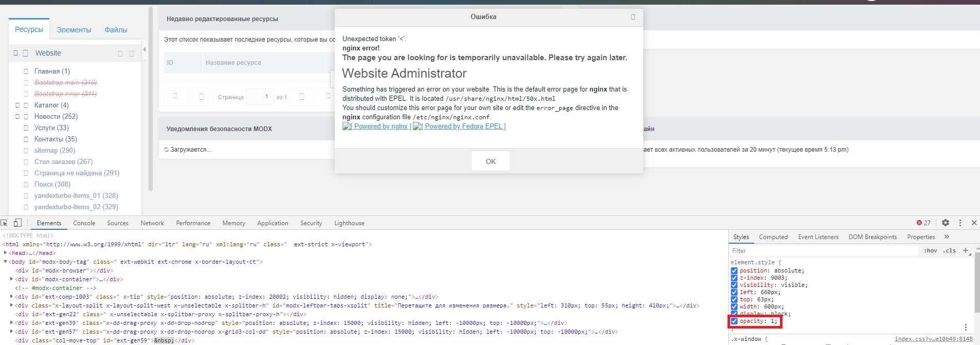Click the red error count badge showing 27
The width and height of the screenshot is (980, 345).
point(923,223)
